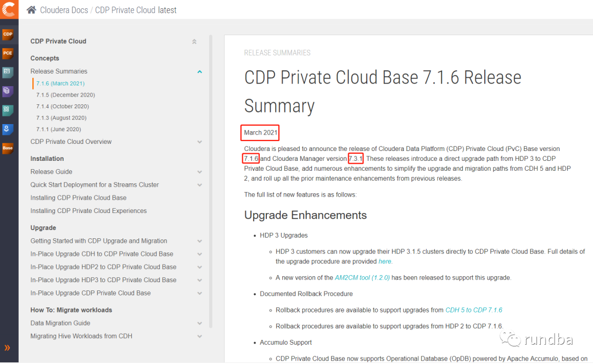593x364 pixels.
Task: Open the 7.1.5 (December 2020) release summary
Action: 66,95
